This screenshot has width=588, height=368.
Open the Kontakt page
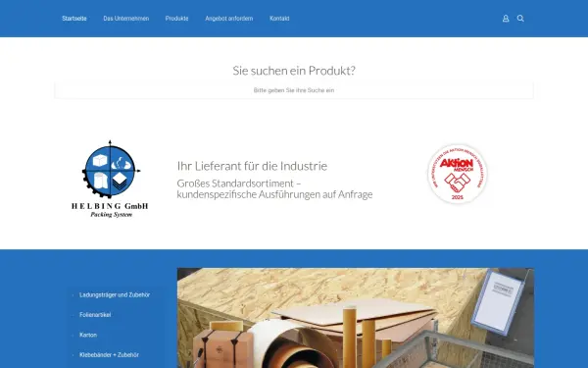279,19
